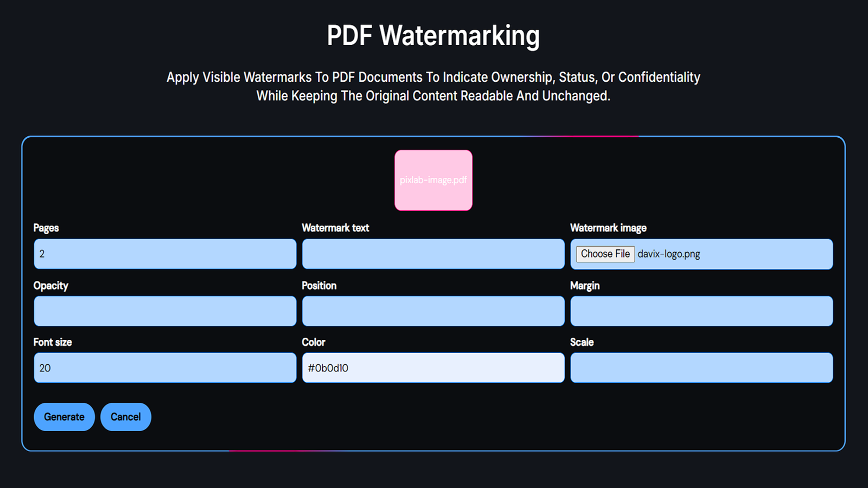Click inside the Position field
The height and width of the screenshot is (488, 868).
(432, 311)
